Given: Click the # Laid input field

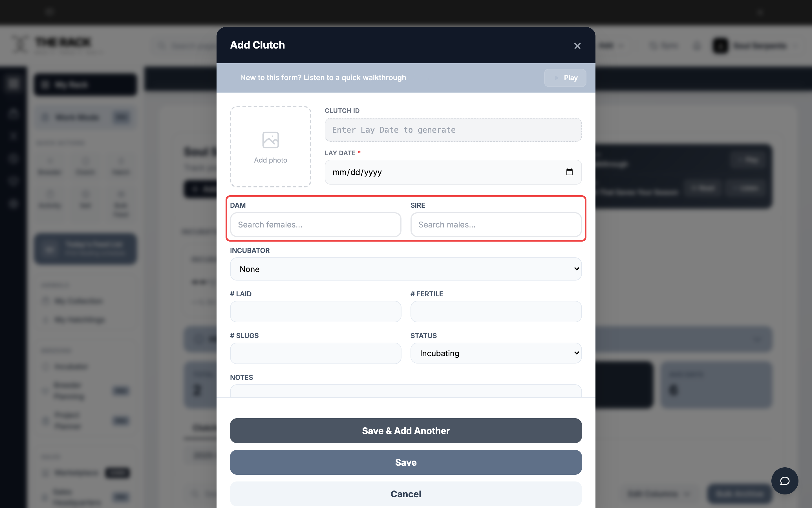Looking at the screenshot, I should pos(315,312).
